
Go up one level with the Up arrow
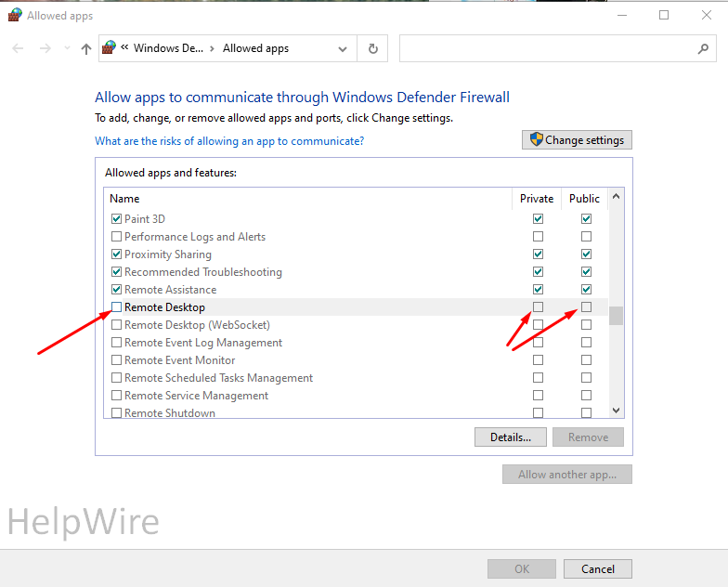pos(85,48)
